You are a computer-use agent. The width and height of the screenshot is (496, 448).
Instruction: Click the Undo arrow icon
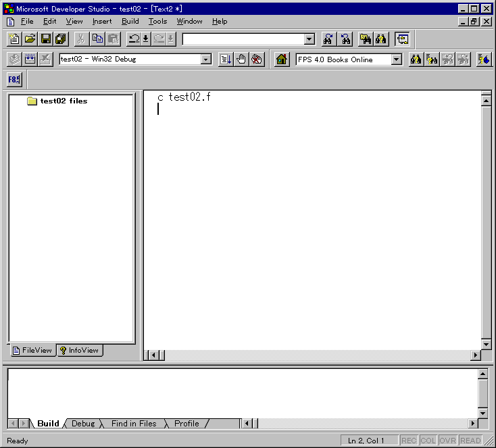(x=134, y=39)
